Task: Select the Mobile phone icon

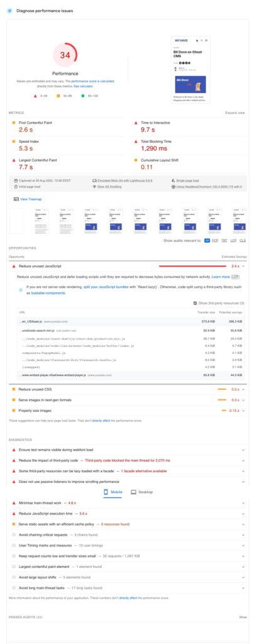Action: tap(106, 492)
